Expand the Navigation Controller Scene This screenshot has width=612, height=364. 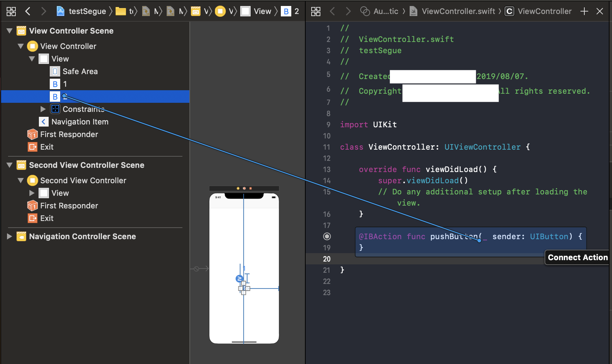pyautogui.click(x=9, y=236)
